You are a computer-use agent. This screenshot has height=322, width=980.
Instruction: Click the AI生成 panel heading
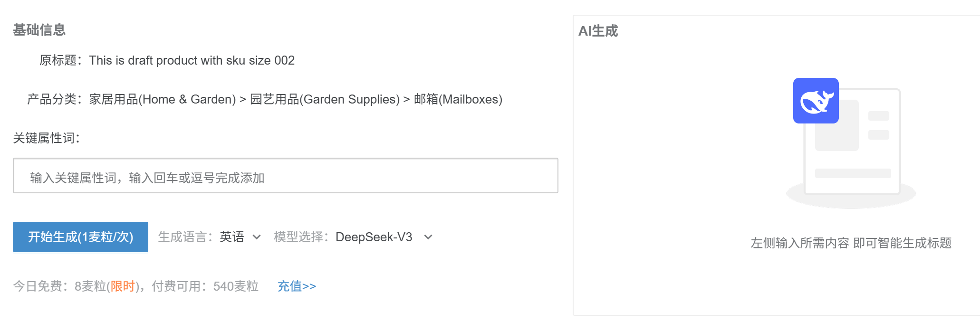[598, 31]
